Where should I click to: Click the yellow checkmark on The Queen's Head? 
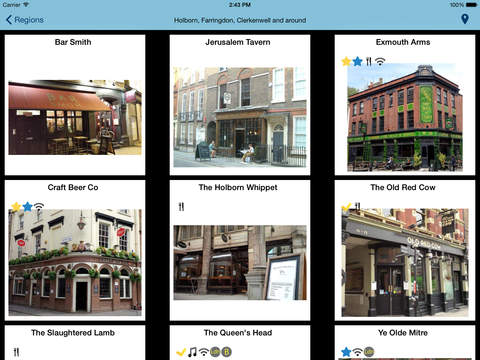point(181,352)
